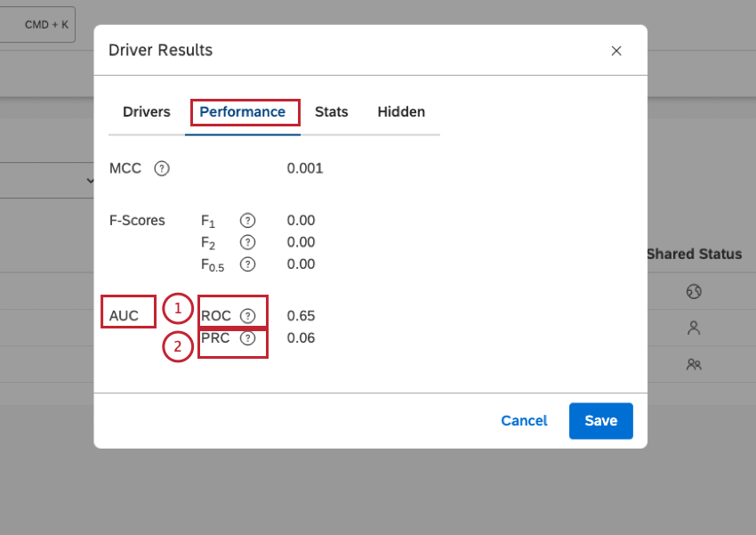Select the Performance tab
Image resolution: width=756 pixels, height=535 pixels.
tap(242, 112)
